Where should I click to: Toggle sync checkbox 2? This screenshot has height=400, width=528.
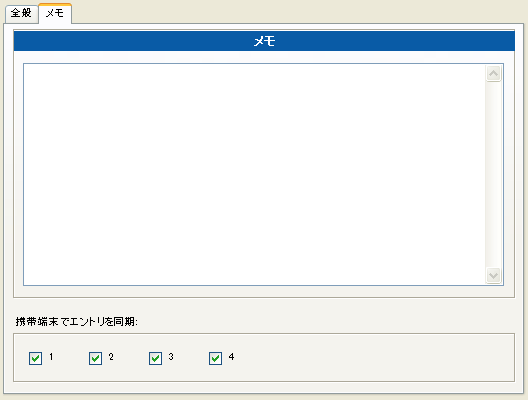95,358
